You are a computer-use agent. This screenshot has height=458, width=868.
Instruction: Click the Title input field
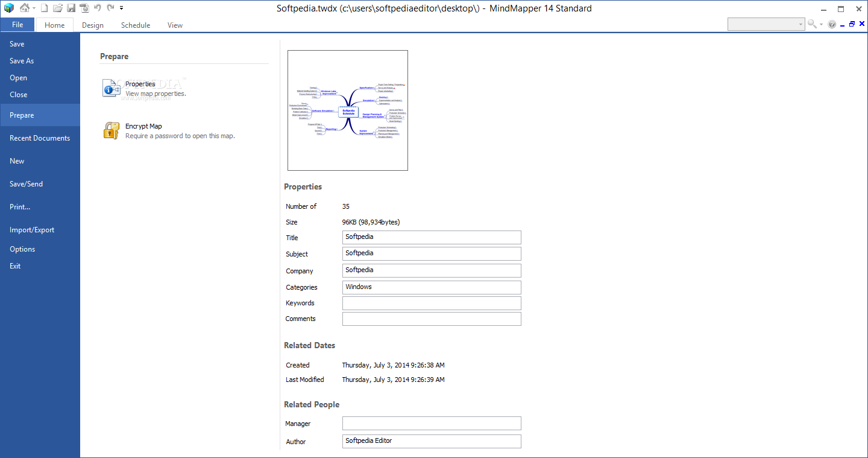(432, 237)
